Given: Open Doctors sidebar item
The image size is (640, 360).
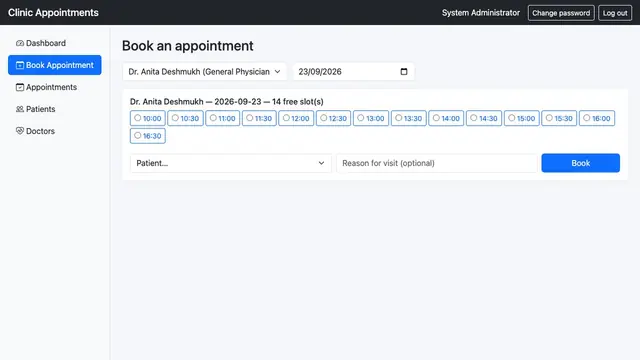Looking at the screenshot, I should click(55, 131).
